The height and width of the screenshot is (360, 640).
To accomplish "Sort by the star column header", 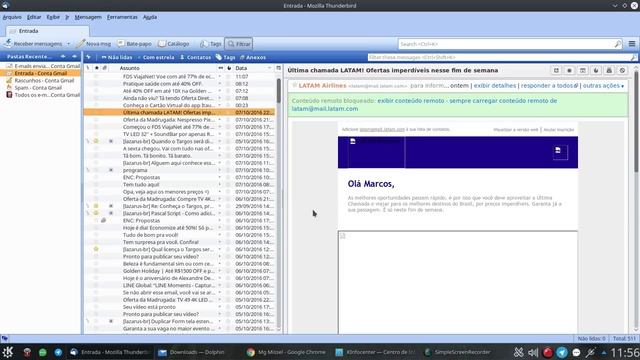I will (x=96, y=68).
